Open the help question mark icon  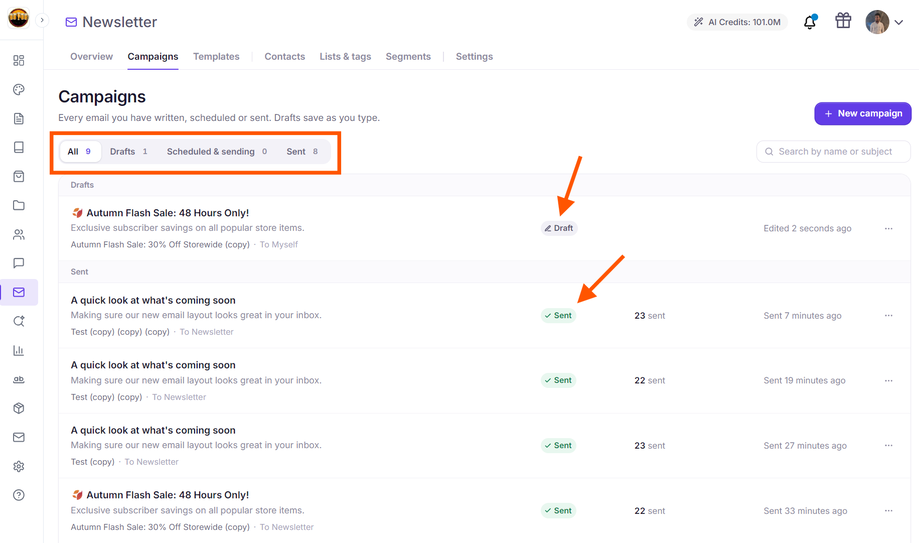tap(19, 496)
